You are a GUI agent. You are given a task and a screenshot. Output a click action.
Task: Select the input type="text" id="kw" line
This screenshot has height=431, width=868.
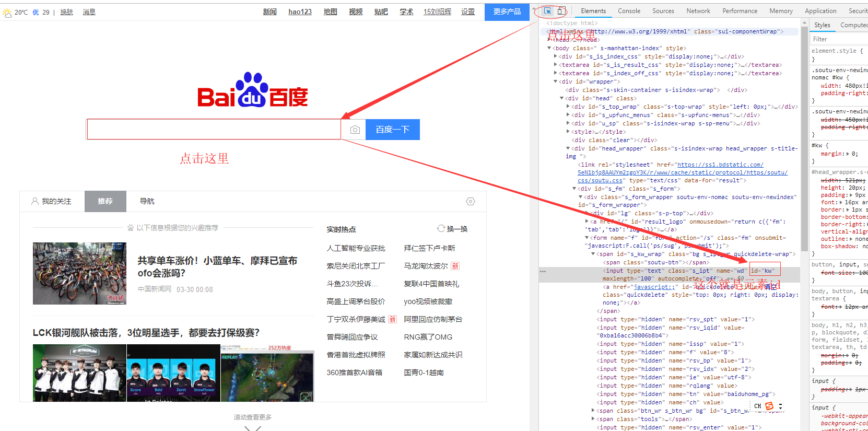[670, 274]
